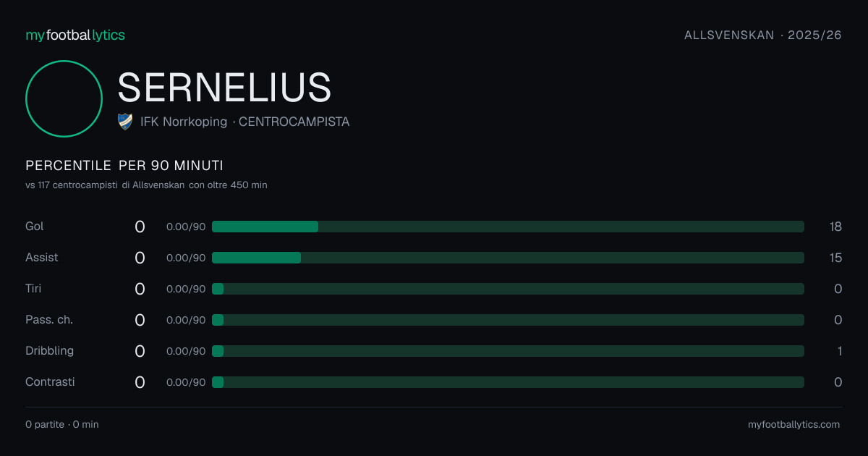Click the Percentile per 90 minuti heading
The width and height of the screenshot is (868, 456).
[124, 166]
